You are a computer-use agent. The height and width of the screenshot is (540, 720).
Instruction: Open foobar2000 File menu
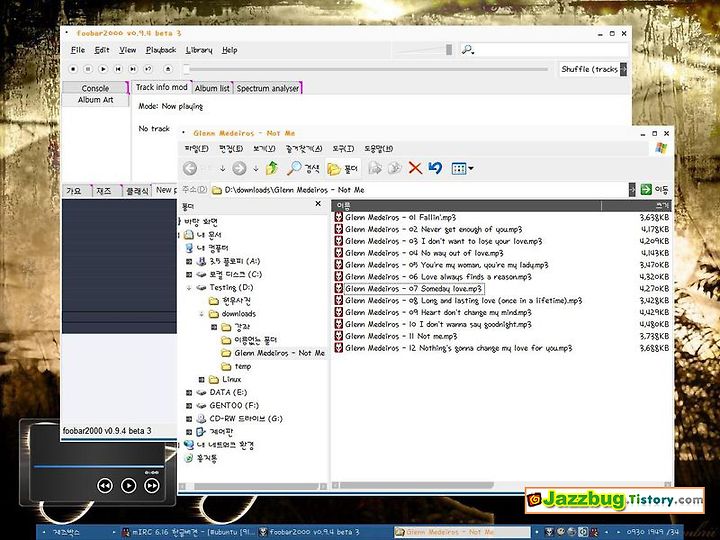78,50
